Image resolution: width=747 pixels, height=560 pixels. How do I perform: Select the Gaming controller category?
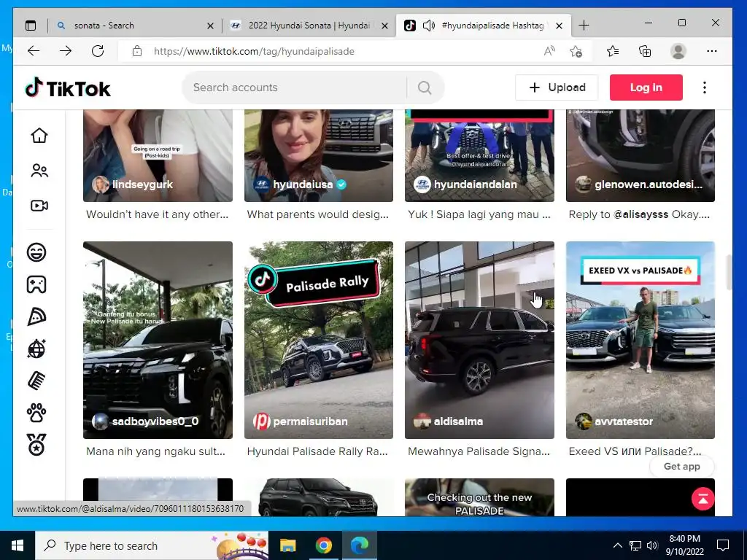point(36,284)
